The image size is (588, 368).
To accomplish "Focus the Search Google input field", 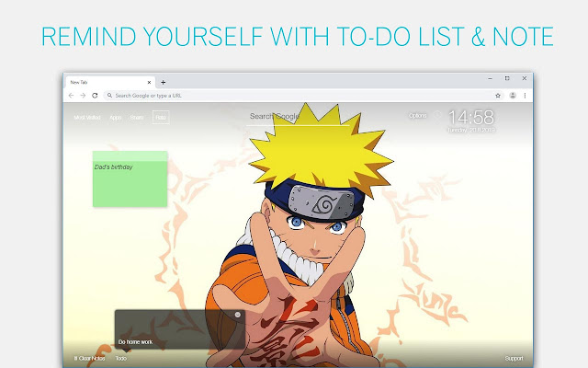I will pyautogui.click(x=298, y=117).
